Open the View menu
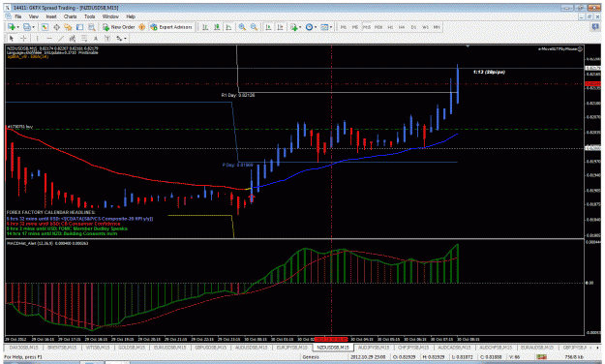605x364 pixels. pyautogui.click(x=34, y=16)
